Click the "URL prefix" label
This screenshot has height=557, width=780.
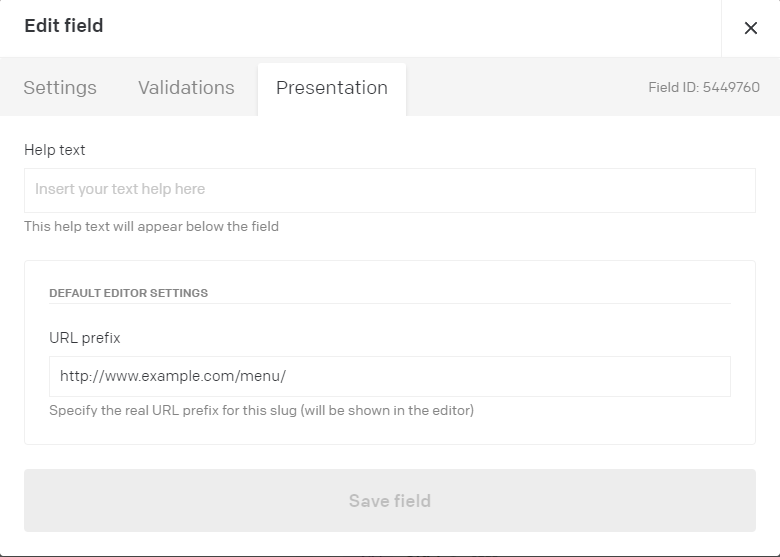click(85, 338)
